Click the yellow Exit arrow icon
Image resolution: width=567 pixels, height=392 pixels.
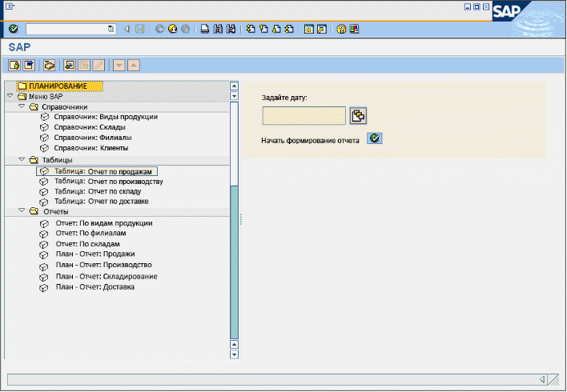point(172,29)
